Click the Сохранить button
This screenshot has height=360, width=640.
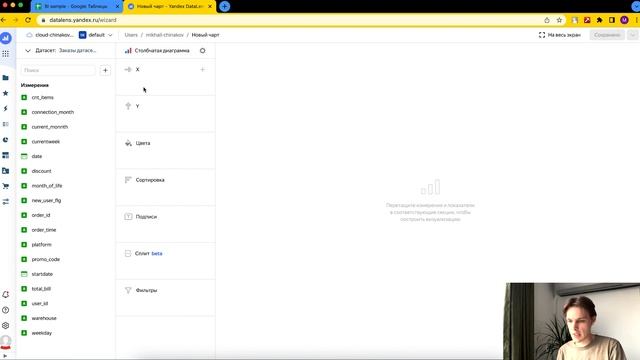click(x=607, y=35)
